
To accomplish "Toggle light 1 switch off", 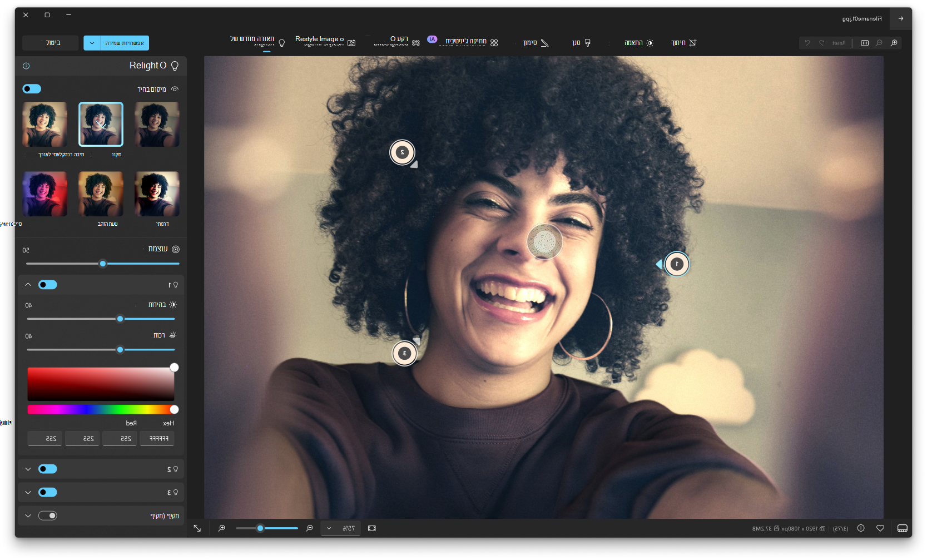I will tap(48, 285).
